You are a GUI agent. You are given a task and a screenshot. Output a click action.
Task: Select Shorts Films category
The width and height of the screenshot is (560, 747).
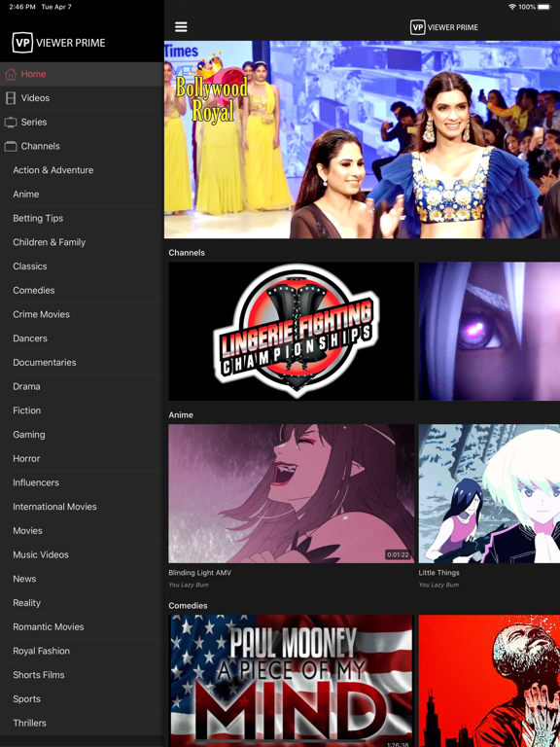[82, 675]
